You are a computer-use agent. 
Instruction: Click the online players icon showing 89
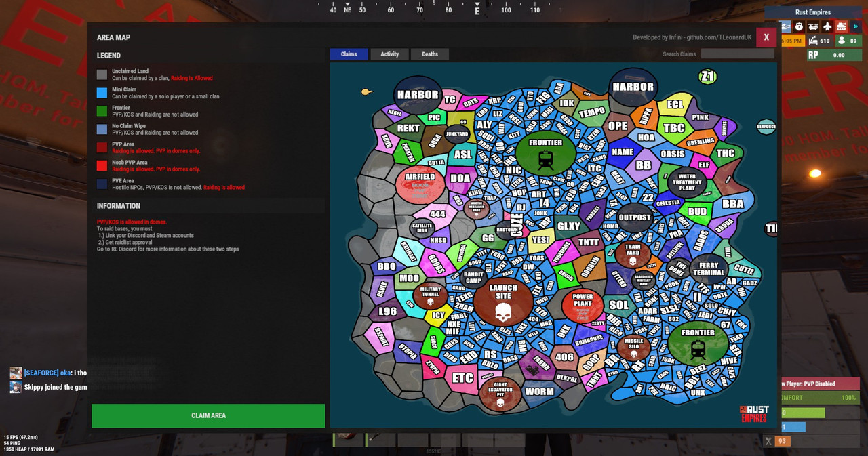[842, 41]
